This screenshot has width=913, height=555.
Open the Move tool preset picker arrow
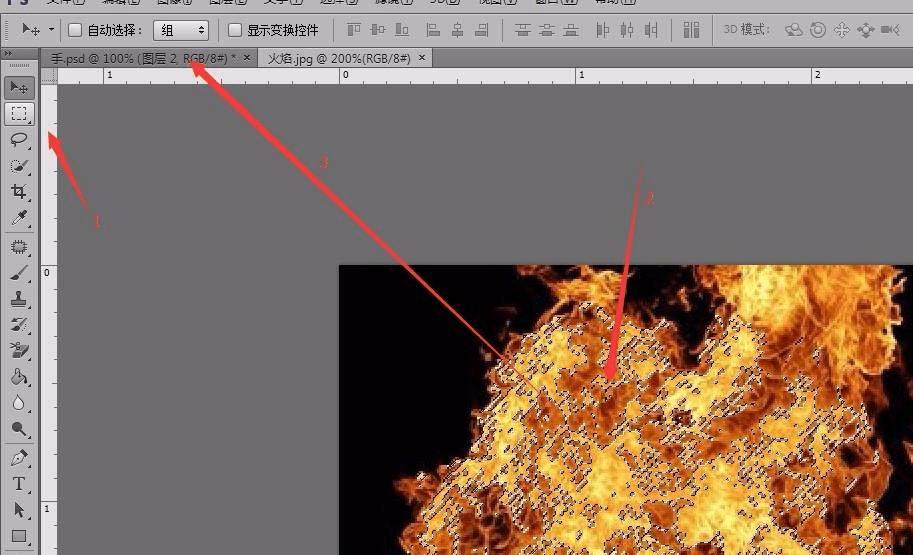pos(51,29)
